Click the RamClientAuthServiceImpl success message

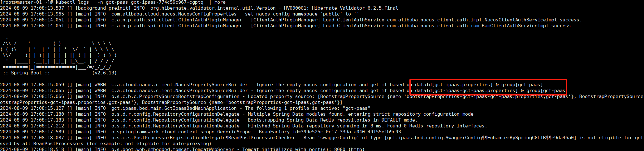(480, 26)
